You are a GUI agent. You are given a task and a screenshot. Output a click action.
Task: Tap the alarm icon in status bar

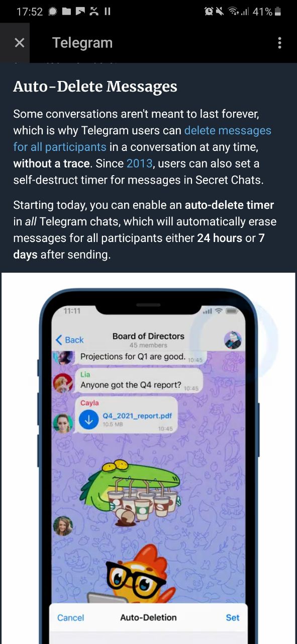(x=209, y=12)
